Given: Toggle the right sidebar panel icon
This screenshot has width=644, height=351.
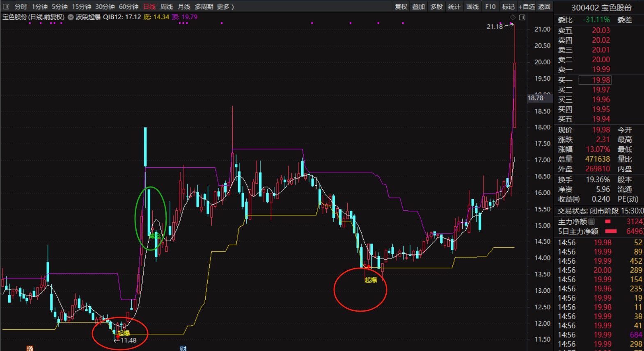Looking at the screenshot, I should tap(522, 17).
